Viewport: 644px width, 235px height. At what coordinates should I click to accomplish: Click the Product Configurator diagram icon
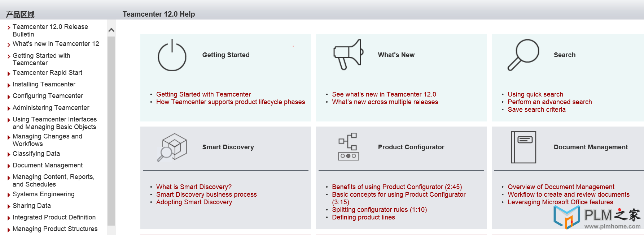[x=348, y=146]
